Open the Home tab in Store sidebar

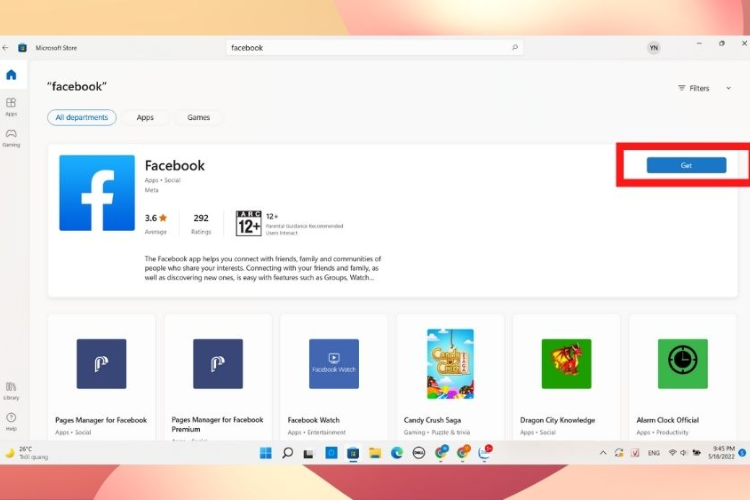[11, 75]
